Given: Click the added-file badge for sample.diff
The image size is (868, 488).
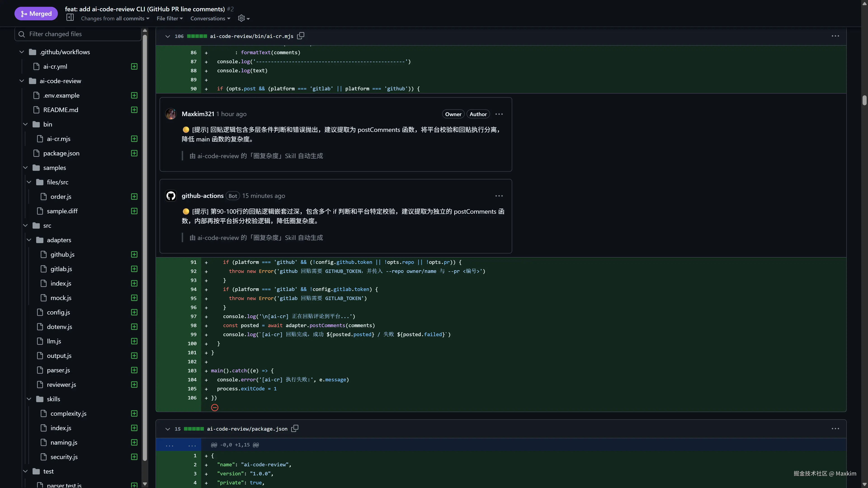Looking at the screenshot, I should (134, 211).
